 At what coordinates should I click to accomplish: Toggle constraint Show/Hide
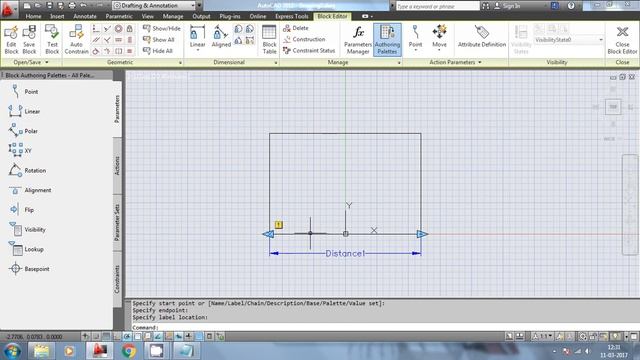[x=162, y=28]
